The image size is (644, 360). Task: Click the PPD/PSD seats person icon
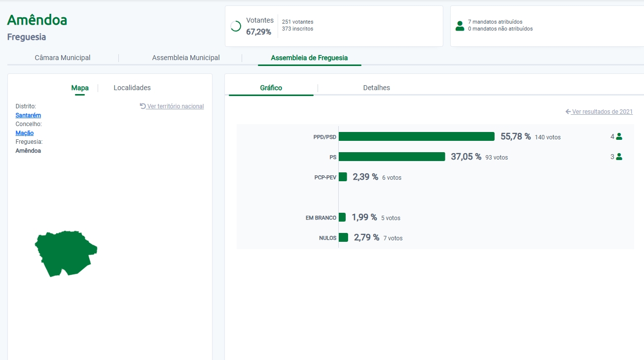tap(619, 137)
